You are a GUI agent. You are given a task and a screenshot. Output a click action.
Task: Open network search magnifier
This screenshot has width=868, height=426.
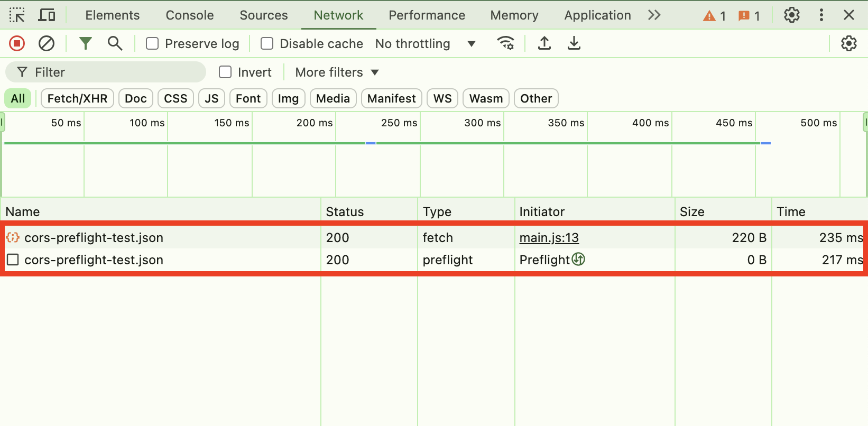(115, 43)
